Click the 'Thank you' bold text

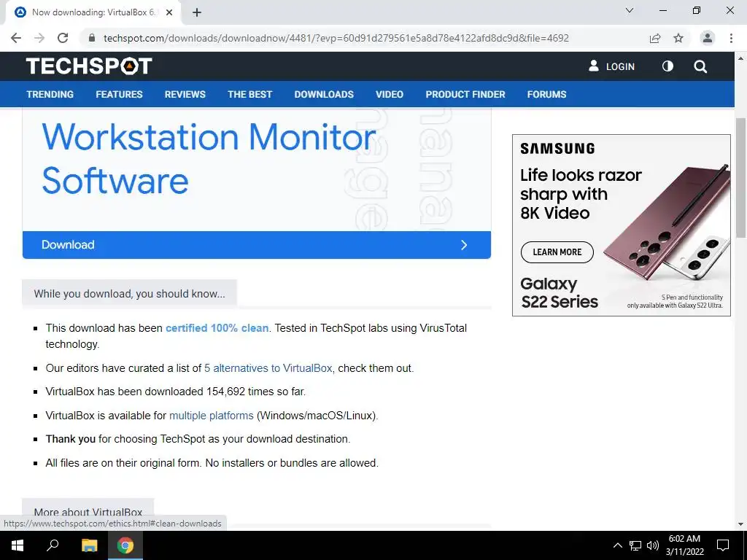pyautogui.click(x=71, y=438)
